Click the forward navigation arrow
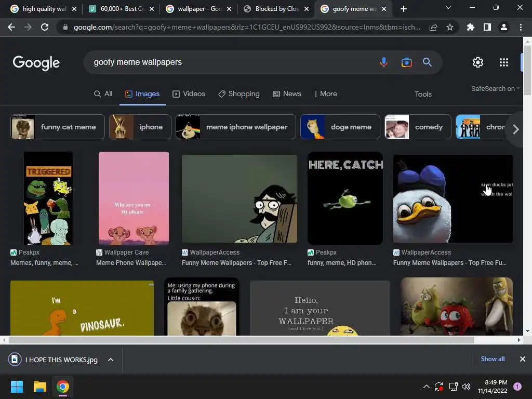 pyautogui.click(x=28, y=27)
